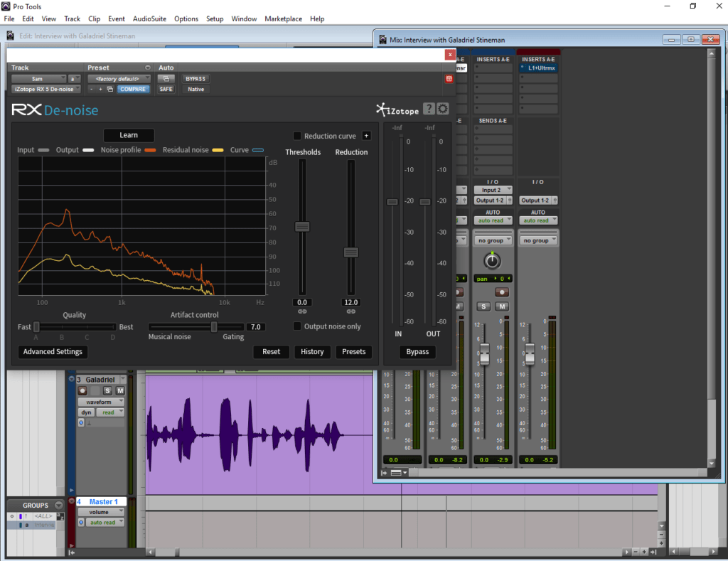The image size is (728, 561).
Task: Click the link icon under the Thresholds value
Action: click(302, 311)
